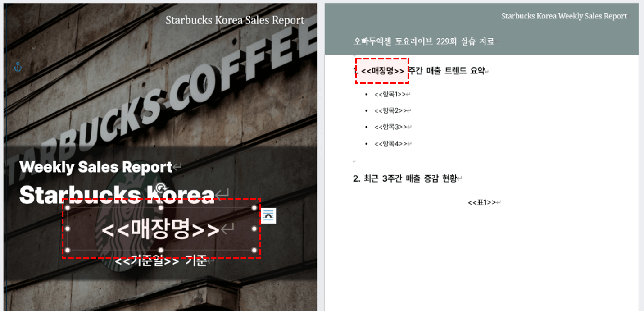Click the bottom-center resize handle of the text box
Image resolution: width=644 pixels, height=311 pixels.
point(161,250)
